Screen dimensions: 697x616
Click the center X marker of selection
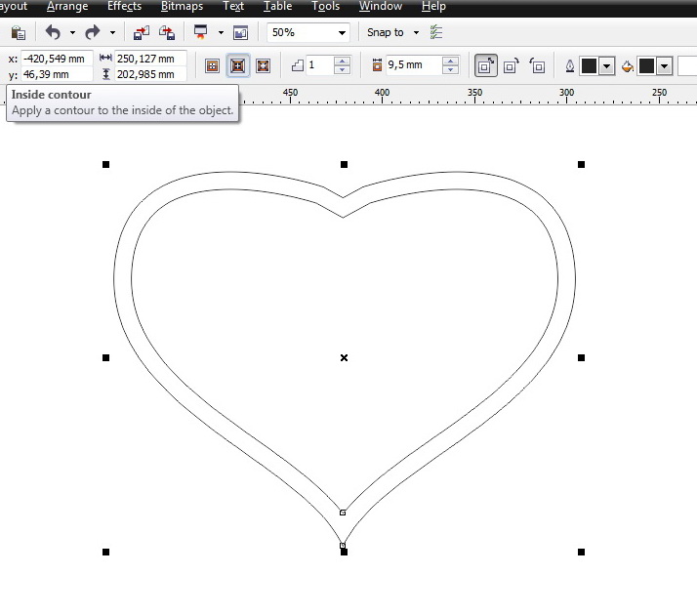click(x=344, y=357)
